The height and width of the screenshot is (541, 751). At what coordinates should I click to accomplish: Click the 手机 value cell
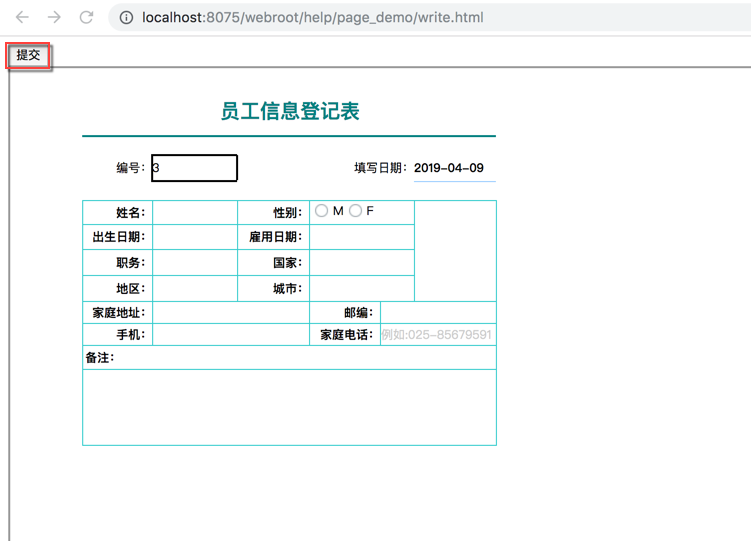[x=231, y=335]
